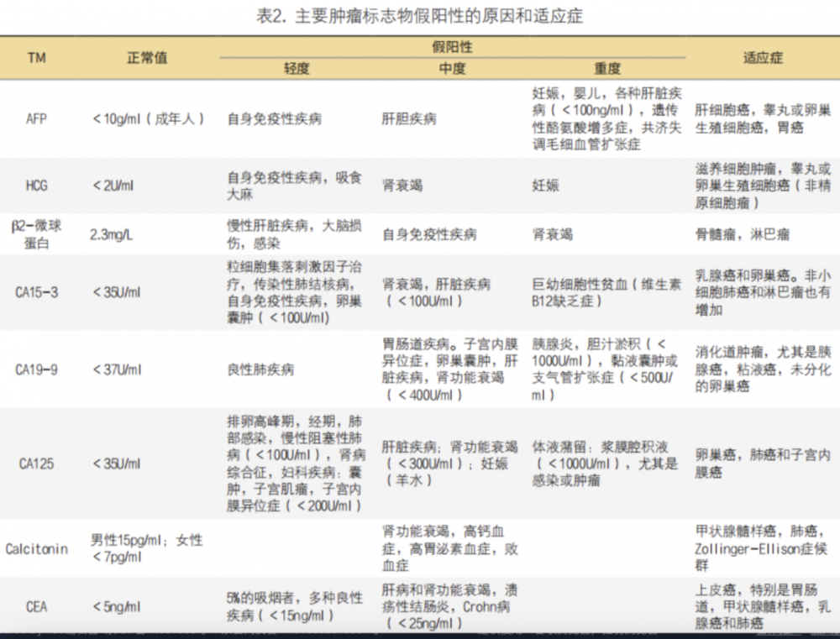The width and height of the screenshot is (840, 639).
Task: Click '肾衰竭' in the HCG row
Action: [402, 186]
